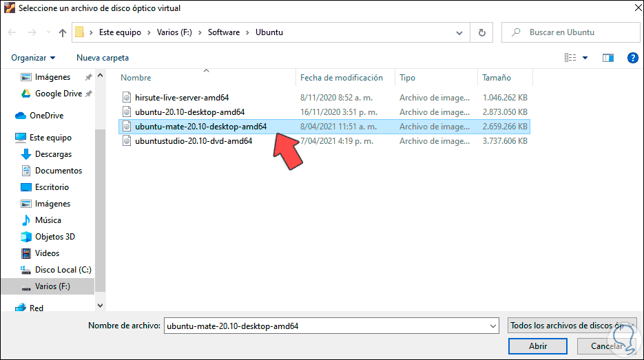
Task: Click the ubuntu-mate disc image icon
Action: pos(127,127)
